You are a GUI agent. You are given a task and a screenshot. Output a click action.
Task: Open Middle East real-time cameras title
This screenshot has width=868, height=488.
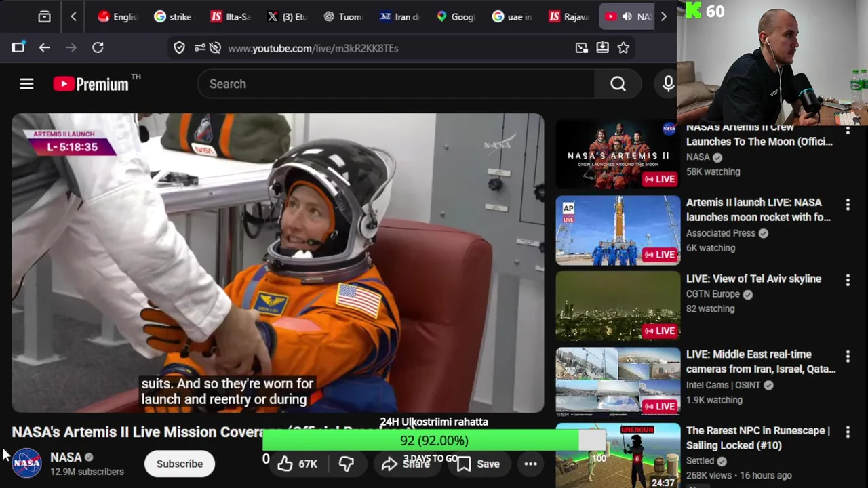[x=761, y=362]
